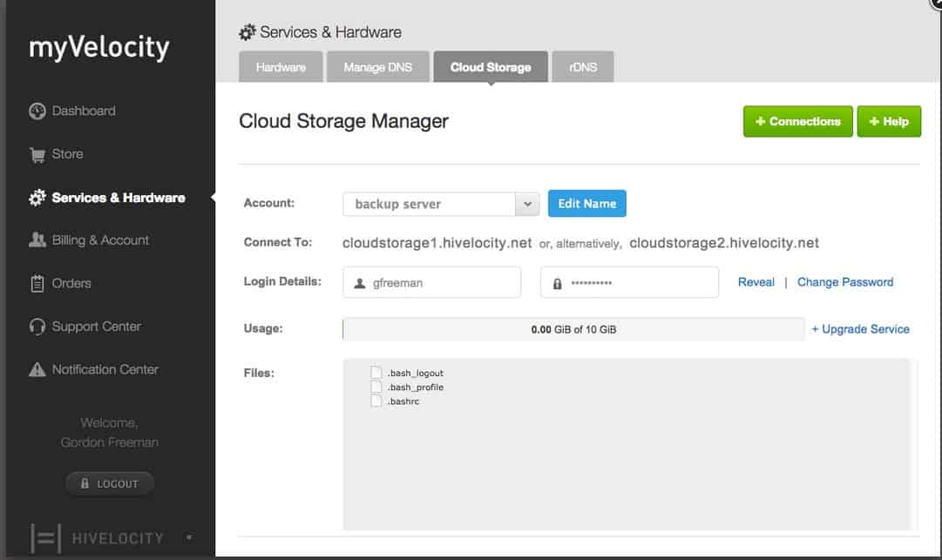This screenshot has height=560, width=942.
Task: Click the lock icon in the password field
Action: [558, 283]
